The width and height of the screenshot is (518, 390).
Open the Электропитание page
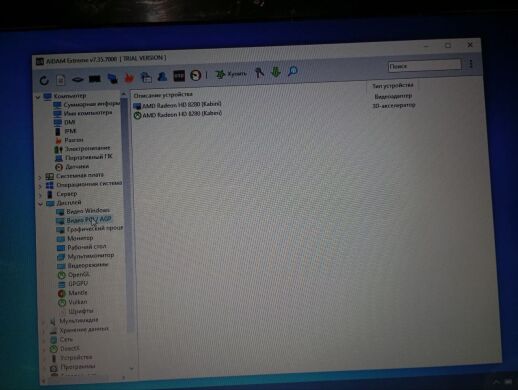[87, 148]
